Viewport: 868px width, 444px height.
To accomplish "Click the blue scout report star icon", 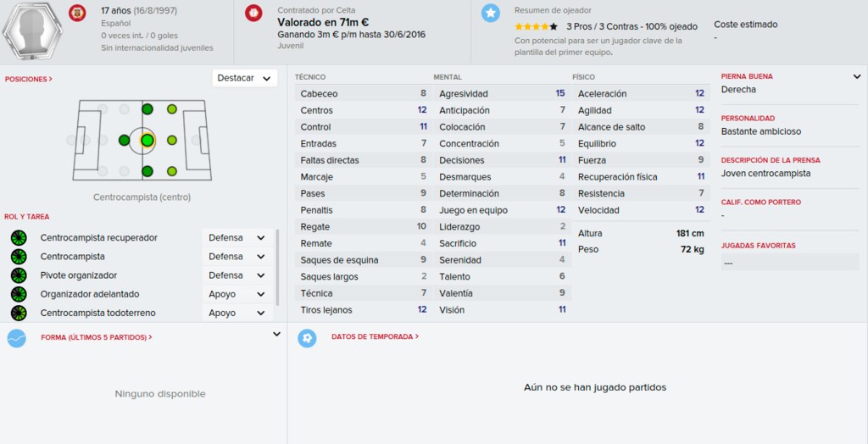I will tap(491, 13).
